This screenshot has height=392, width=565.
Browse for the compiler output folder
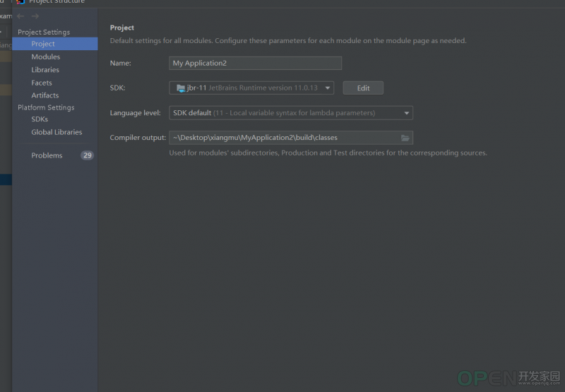click(x=405, y=138)
